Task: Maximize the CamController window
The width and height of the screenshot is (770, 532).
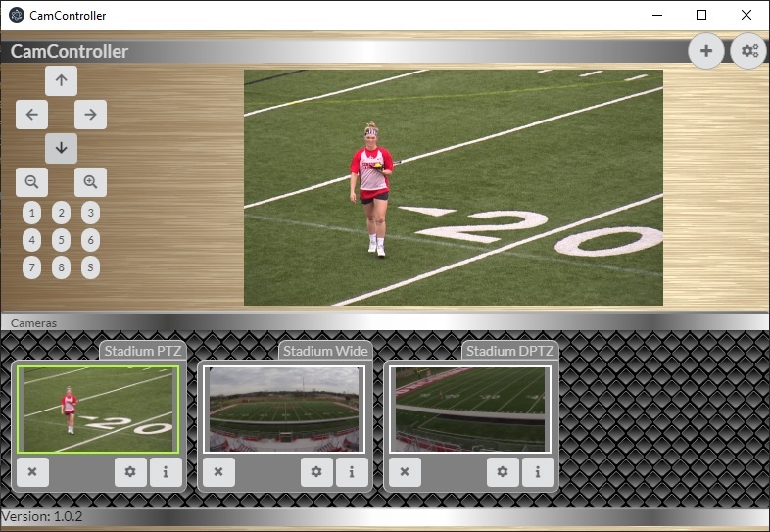Action: click(701, 16)
